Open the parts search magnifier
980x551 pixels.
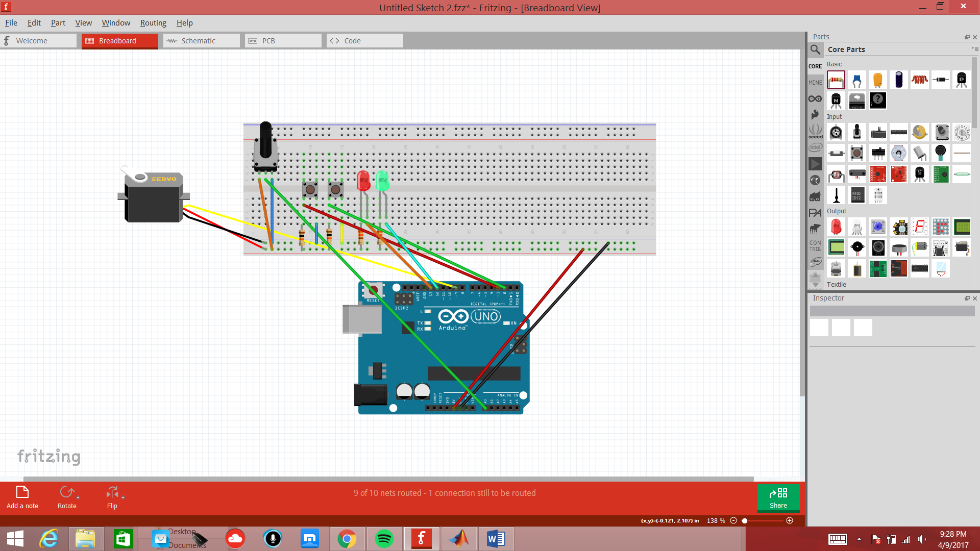point(815,49)
